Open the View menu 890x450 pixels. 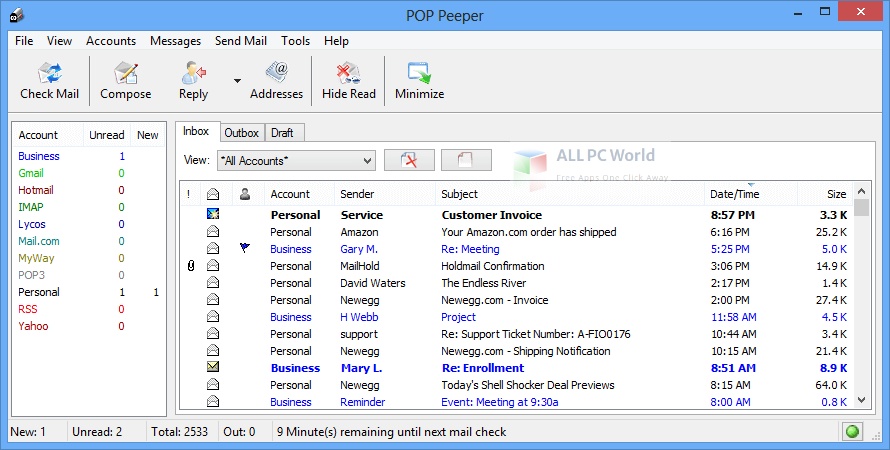click(59, 41)
